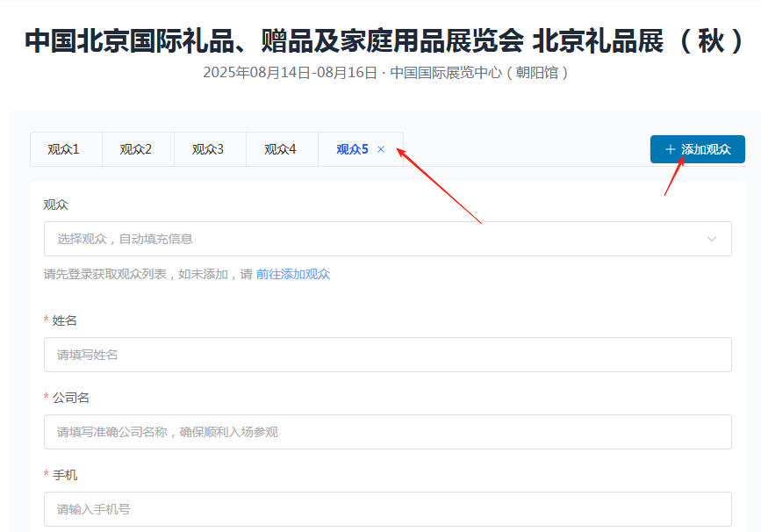The width and height of the screenshot is (761, 532).
Task: Click the exhibition title heading
Action: point(384,40)
